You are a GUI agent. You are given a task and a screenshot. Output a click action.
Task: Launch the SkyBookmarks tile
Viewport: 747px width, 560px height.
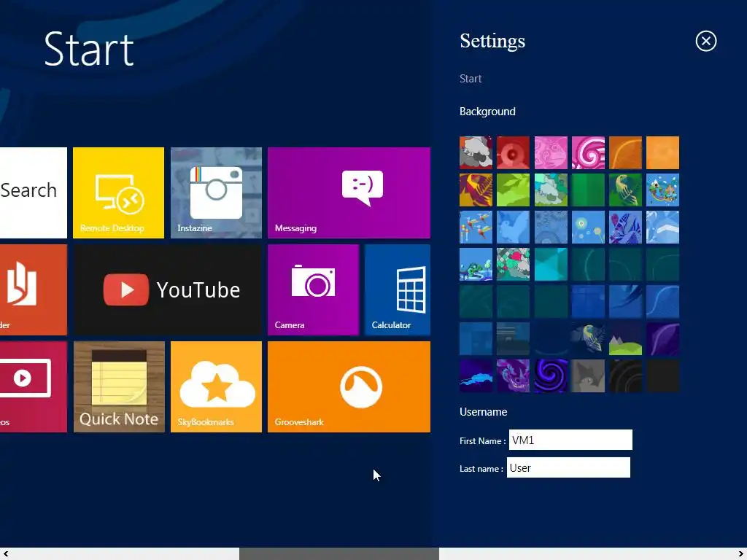(x=216, y=386)
